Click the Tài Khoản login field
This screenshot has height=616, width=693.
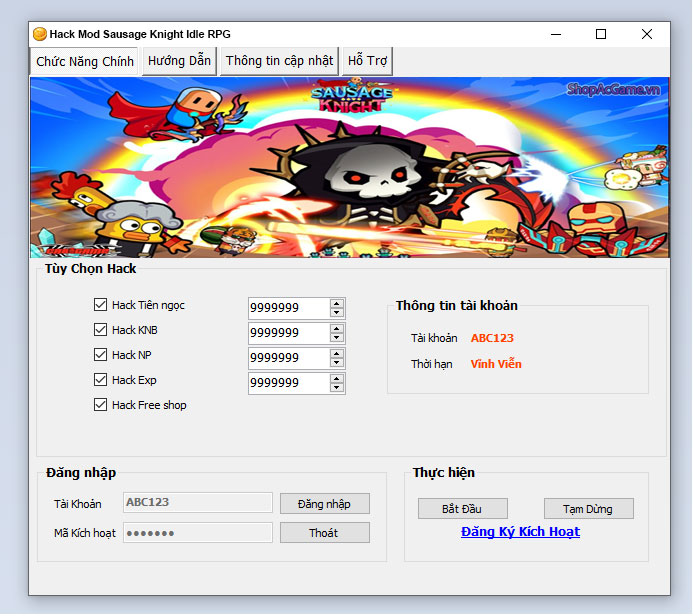pyautogui.click(x=198, y=502)
